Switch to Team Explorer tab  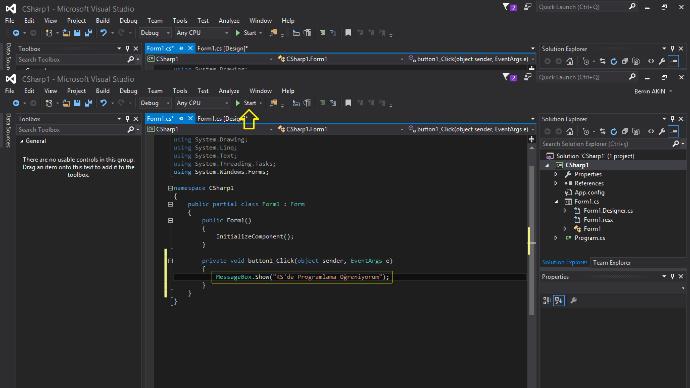pyautogui.click(x=611, y=263)
